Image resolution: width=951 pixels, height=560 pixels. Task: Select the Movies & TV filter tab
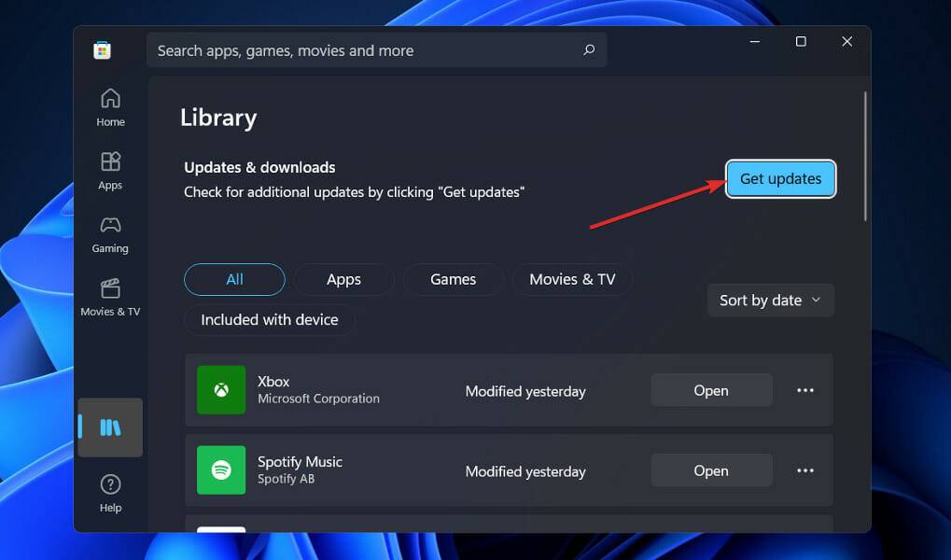pyautogui.click(x=572, y=280)
